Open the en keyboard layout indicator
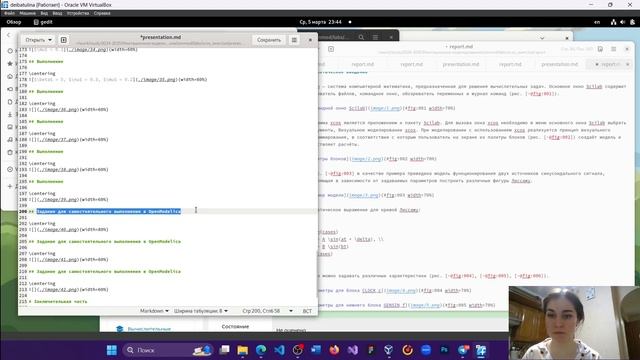This screenshot has height=360, width=640. [597, 22]
